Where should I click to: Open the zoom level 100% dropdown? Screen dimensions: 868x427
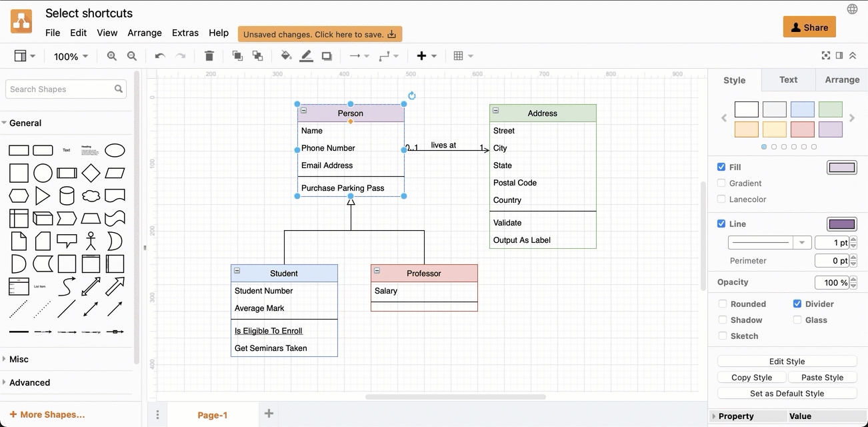coord(70,56)
